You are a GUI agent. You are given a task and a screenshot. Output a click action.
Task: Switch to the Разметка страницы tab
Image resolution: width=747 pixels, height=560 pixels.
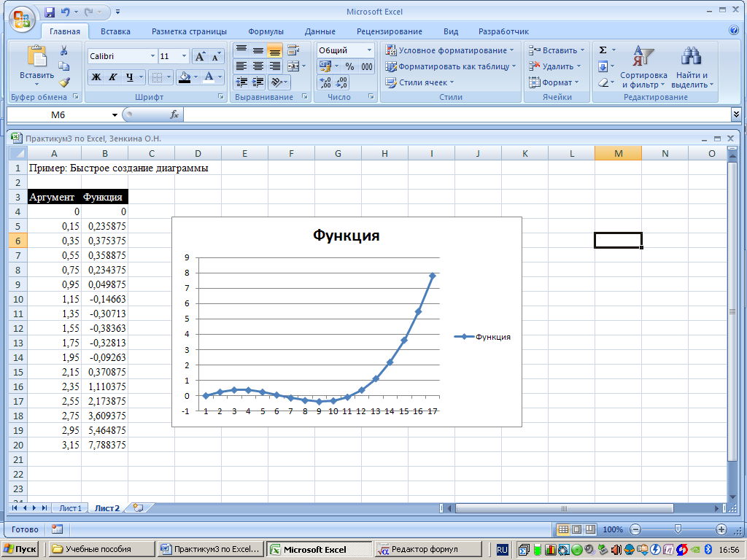pos(189,31)
